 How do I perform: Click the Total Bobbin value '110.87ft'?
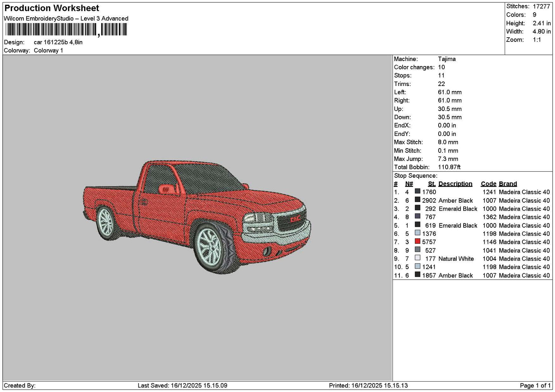tap(449, 167)
